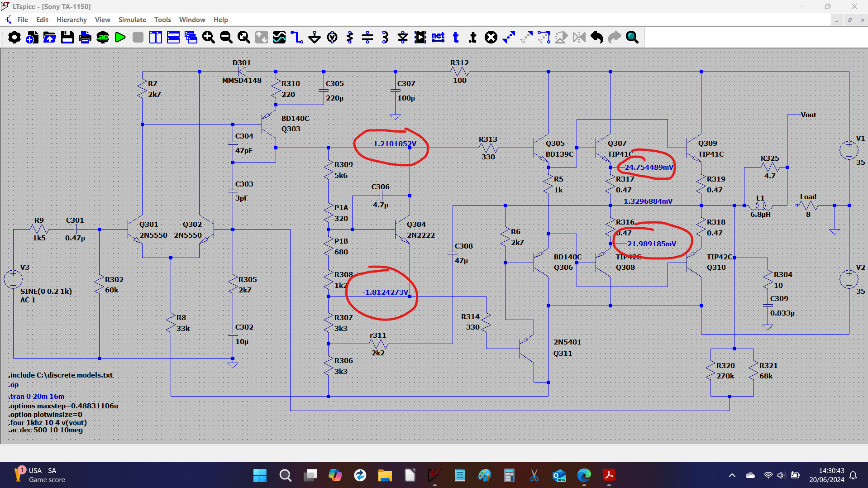Run the simulation with the green play icon

point(120,37)
